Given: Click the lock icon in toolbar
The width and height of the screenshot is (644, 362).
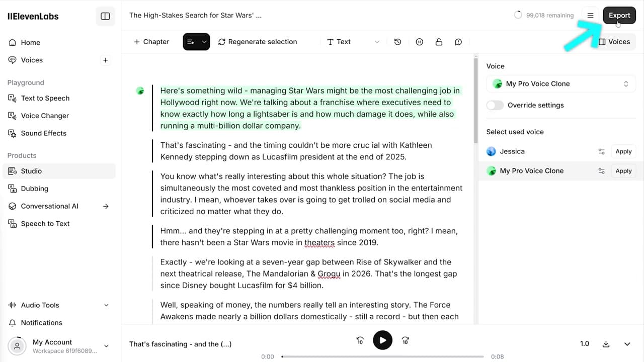Looking at the screenshot, I should coord(439,42).
